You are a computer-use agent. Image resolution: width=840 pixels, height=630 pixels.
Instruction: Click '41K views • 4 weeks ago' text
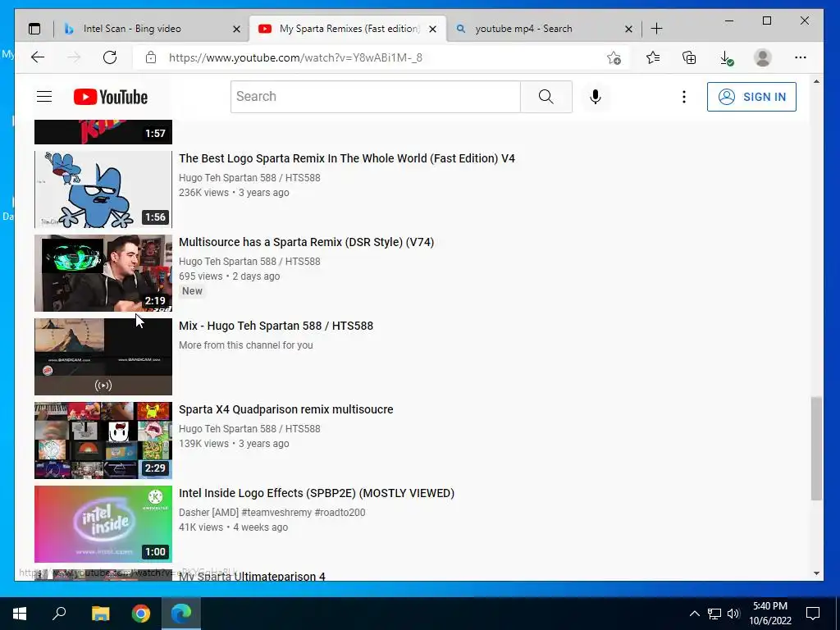(234, 527)
